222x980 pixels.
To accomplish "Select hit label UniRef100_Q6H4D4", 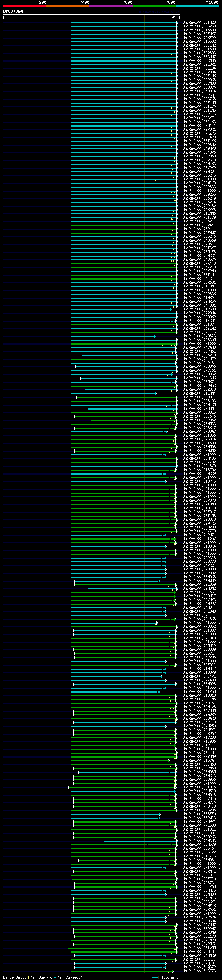I will tap(199, 951).
